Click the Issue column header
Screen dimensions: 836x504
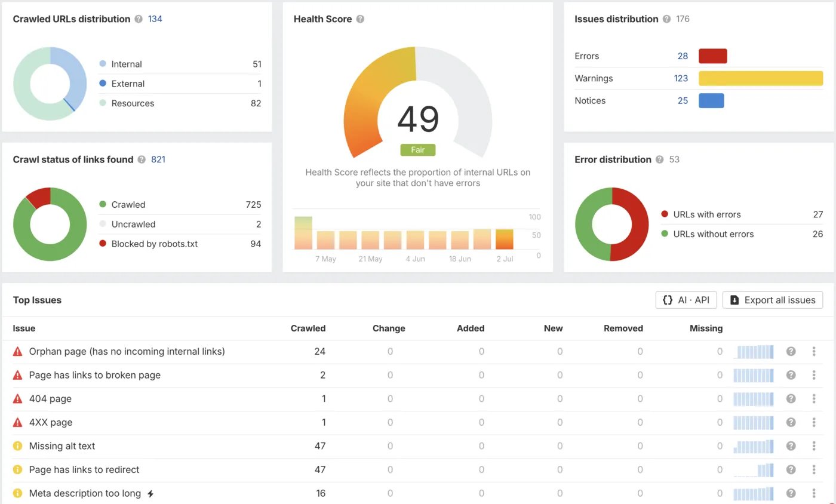coord(24,328)
